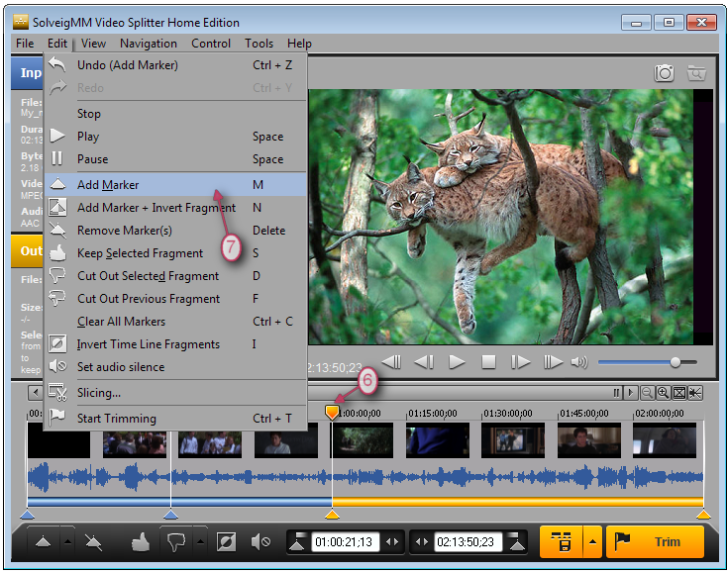Open the View menu
This screenshot has width=728, height=573.
93,44
